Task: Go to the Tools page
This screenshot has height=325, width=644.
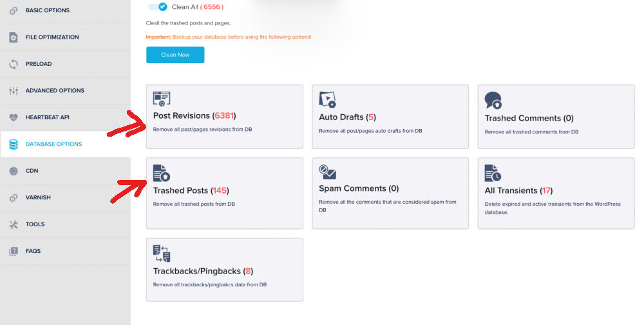Action: pyautogui.click(x=65, y=224)
